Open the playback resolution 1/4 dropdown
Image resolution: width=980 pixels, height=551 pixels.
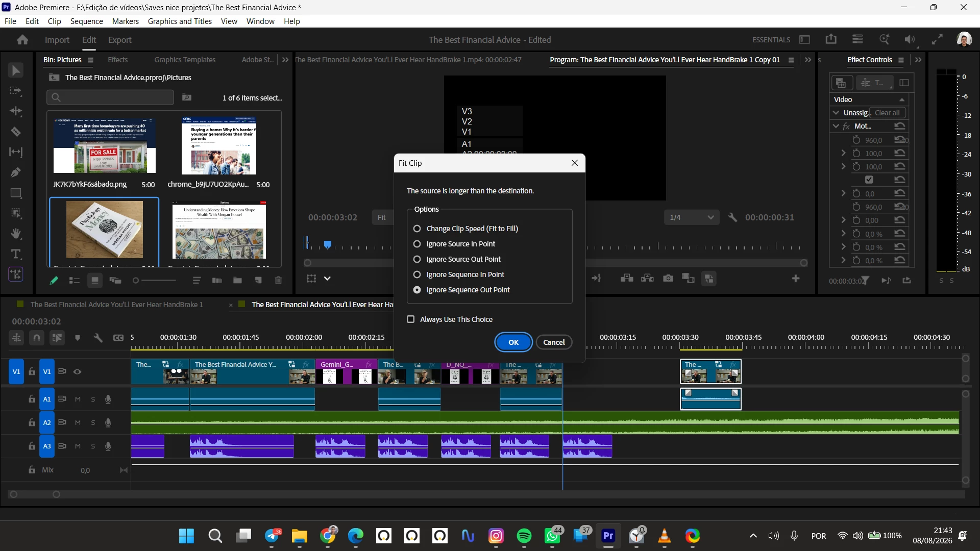692,217
